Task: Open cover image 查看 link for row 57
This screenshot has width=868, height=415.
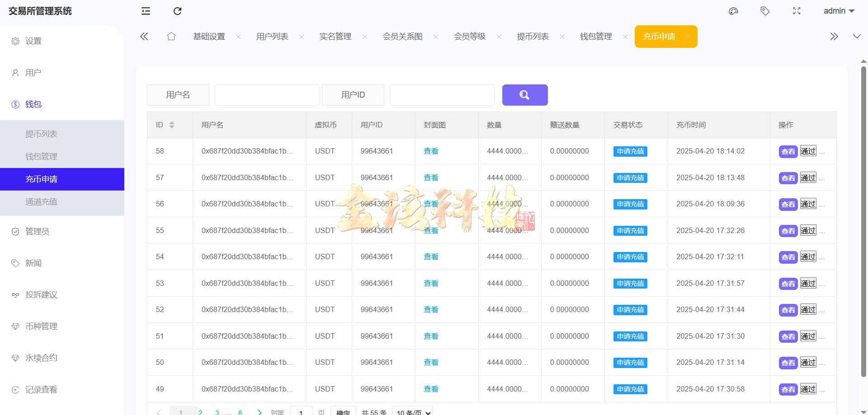Action: [x=431, y=177]
